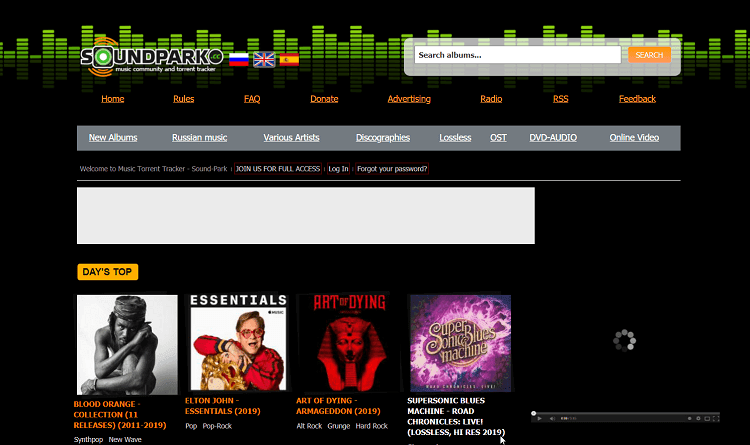Click the Pop-Rock genre tag
The image size is (750, 445).
point(217,426)
